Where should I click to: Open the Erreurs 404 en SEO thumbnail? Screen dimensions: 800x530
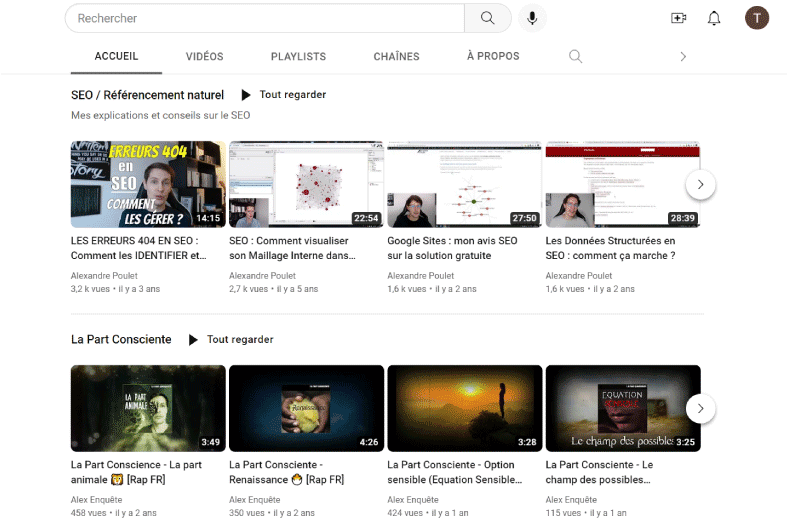(148, 184)
